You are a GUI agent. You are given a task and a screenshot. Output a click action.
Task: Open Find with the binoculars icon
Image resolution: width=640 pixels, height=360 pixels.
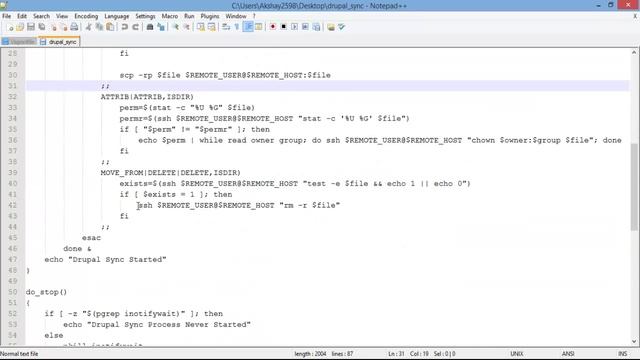150,27
